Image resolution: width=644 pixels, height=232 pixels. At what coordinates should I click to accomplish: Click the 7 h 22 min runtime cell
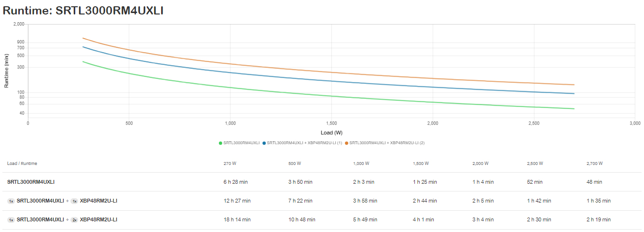(x=300, y=201)
